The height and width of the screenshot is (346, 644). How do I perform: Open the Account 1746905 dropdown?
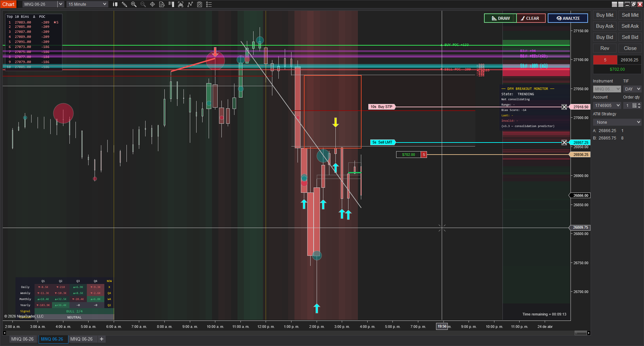tap(607, 105)
